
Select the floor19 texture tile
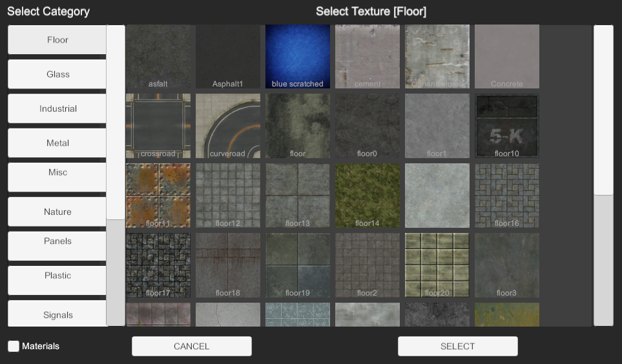coord(298,266)
